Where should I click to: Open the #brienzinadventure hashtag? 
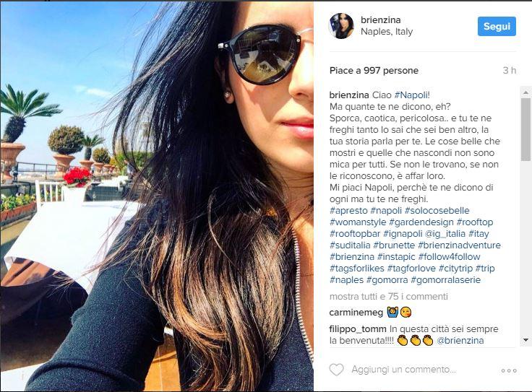pos(460,245)
